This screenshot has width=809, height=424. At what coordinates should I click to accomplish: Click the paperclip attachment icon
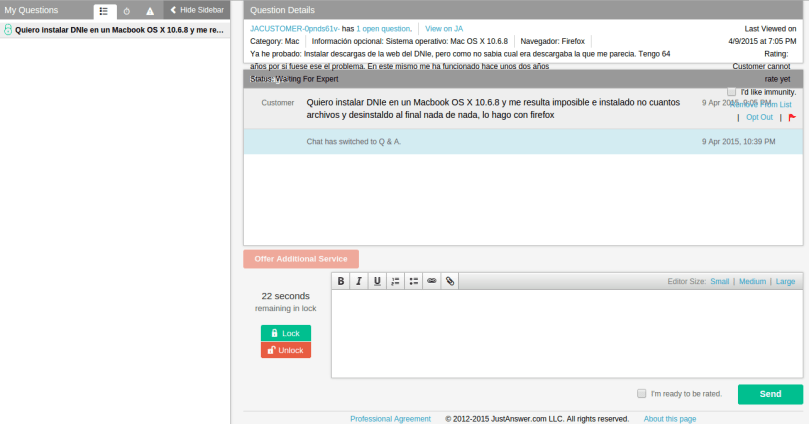(450, 281)
